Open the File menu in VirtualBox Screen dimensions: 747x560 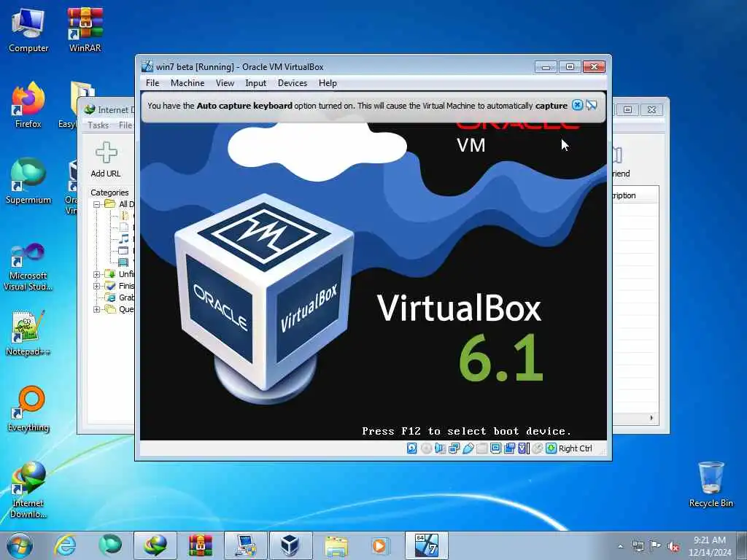[x=152, y=83]
